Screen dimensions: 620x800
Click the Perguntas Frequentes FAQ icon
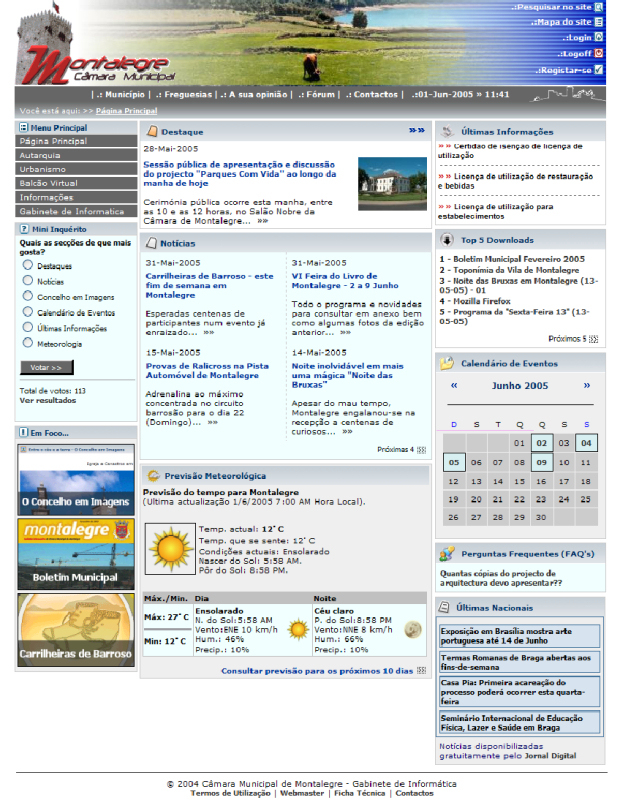pos(447,554)
